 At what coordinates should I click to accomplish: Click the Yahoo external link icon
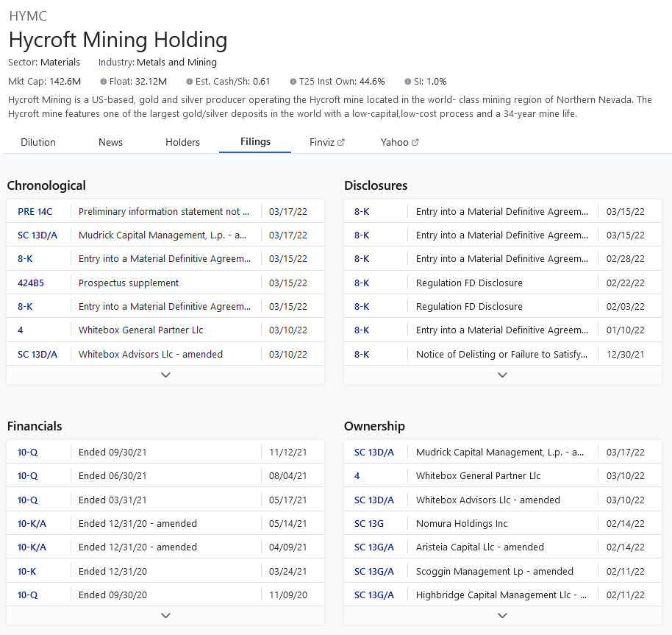coord(415,142)
